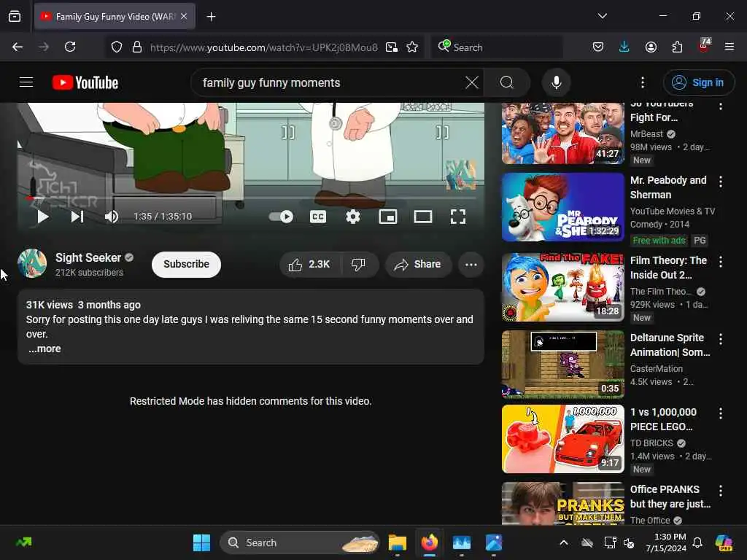Search with your voice microphone button
Screen dimensions: 747x560
pyautogui.click(x=556, y=82)
